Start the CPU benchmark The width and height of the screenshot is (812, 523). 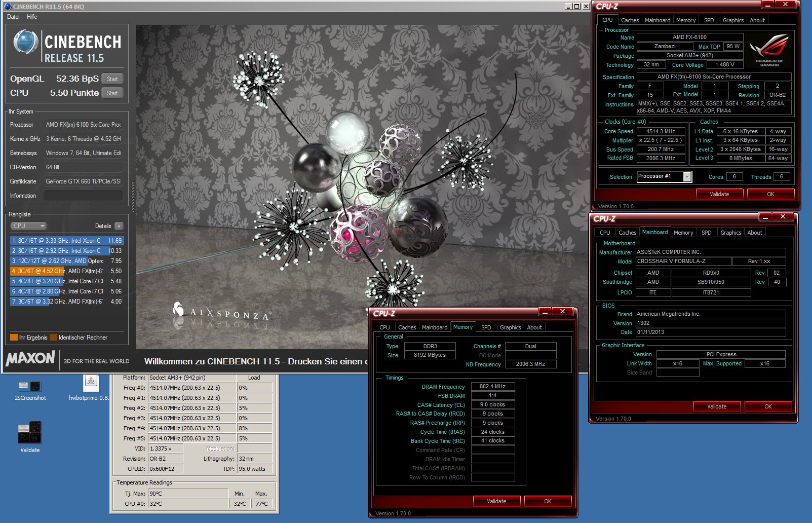pos(112,93)
